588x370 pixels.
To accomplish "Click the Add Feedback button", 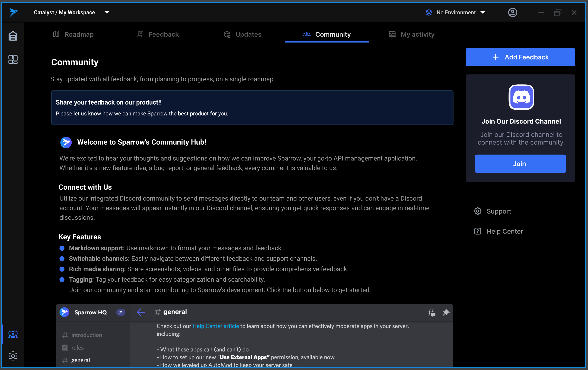I will (x=520, y=57).
